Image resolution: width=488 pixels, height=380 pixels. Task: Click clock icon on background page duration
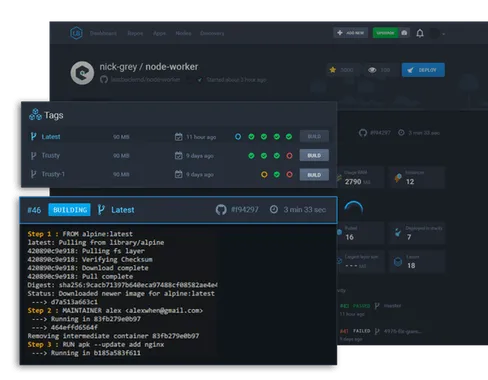coord(401,133)
